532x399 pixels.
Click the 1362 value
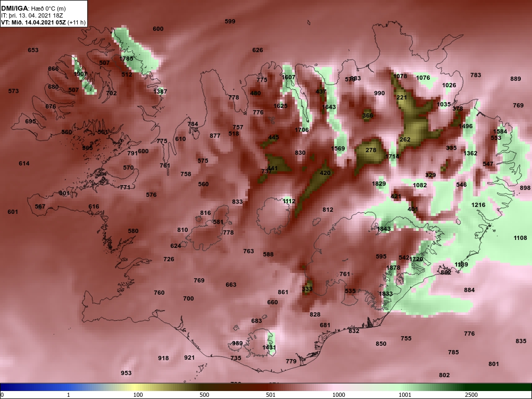coord(471,153)
